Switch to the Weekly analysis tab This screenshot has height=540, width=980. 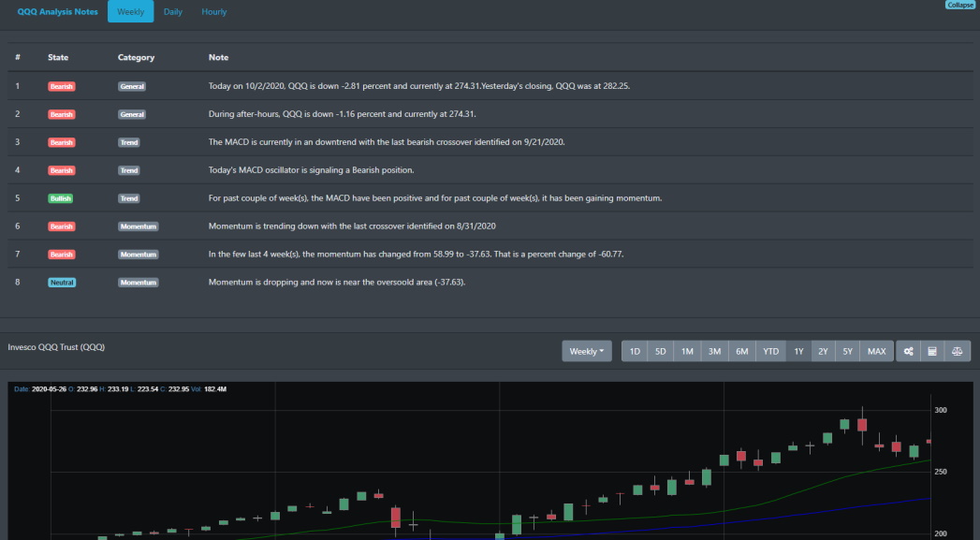(131, 12)
